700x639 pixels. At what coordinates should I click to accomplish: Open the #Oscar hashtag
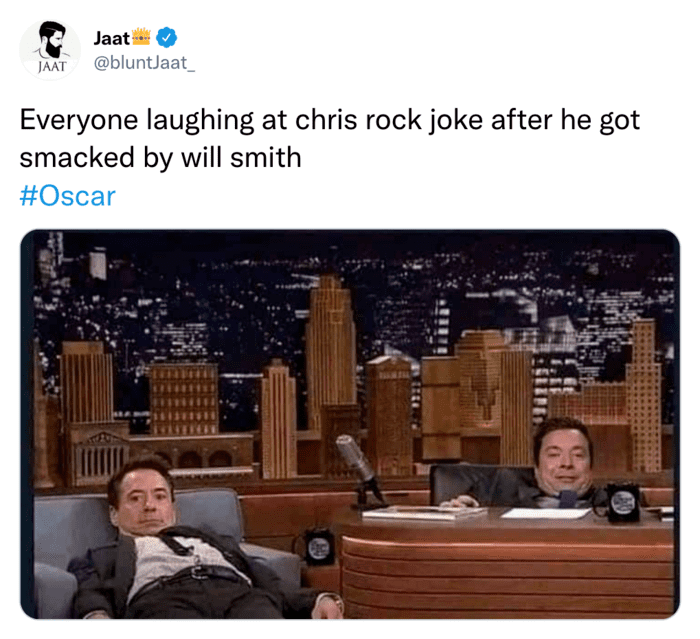click(67, 196)
